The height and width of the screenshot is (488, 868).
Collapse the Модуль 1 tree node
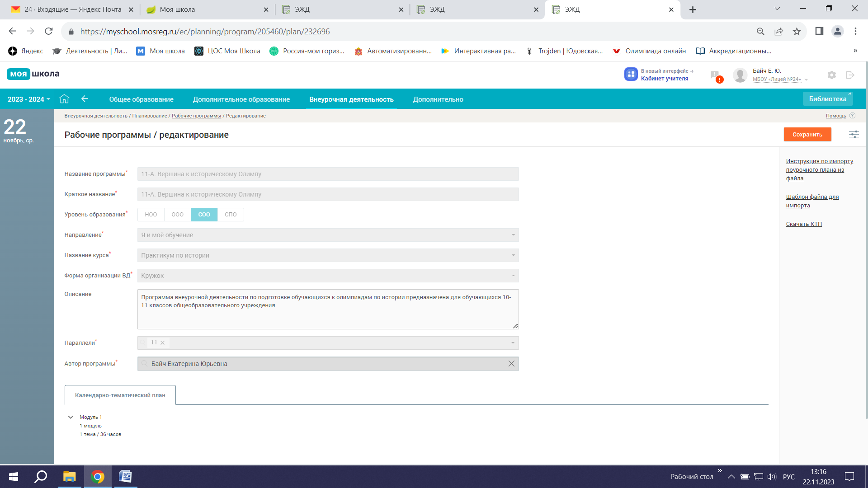71,417
